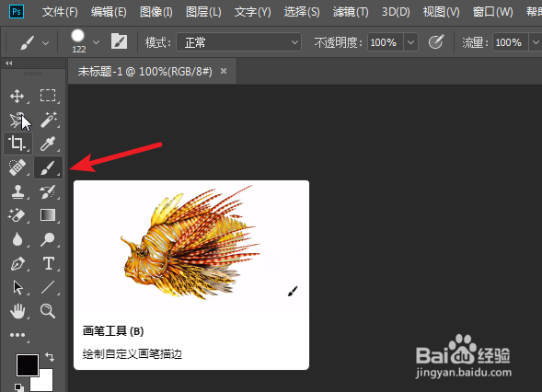Select the Hand tool

point(17,311)
